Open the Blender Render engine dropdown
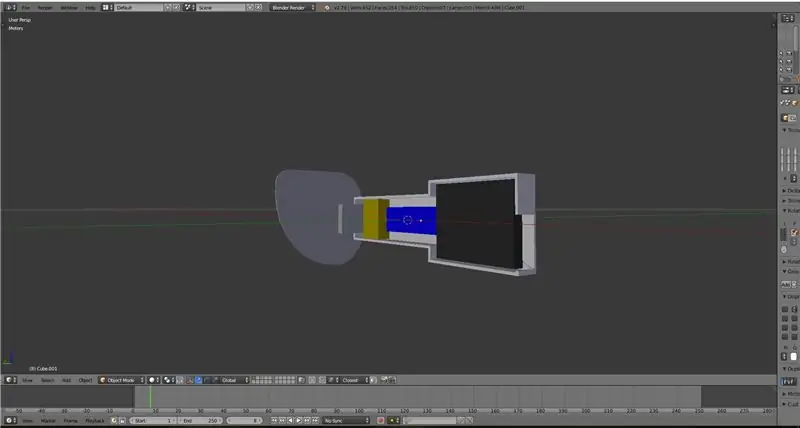The width and height of the screenshot is (800, 428). 293,8
